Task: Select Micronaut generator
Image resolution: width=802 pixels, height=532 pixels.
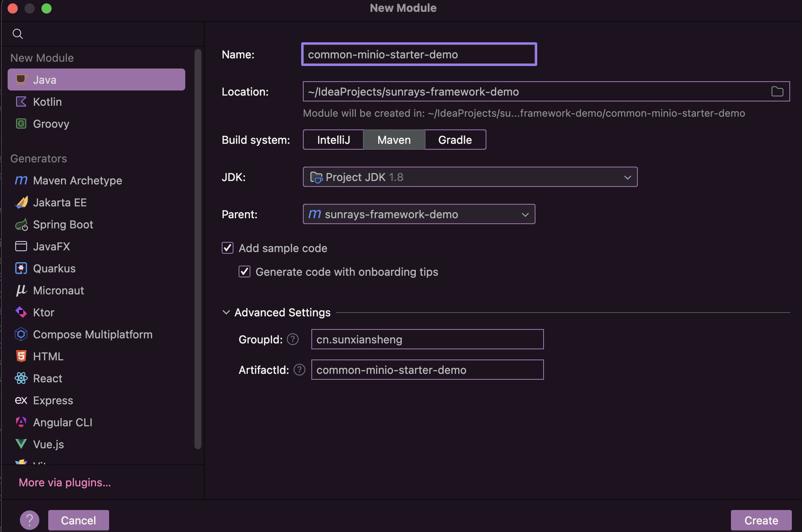Action: click(x=96, y=290)
